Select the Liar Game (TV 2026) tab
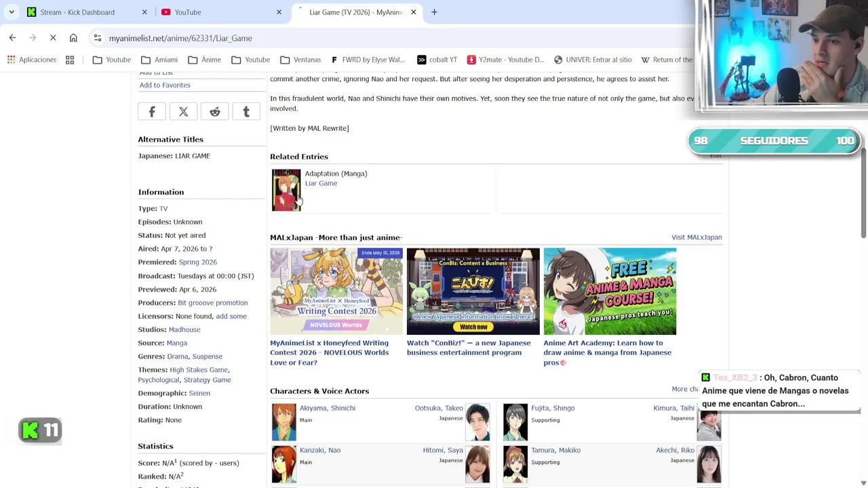The width and height of the screenshot is (868, 488). (355, 12)
